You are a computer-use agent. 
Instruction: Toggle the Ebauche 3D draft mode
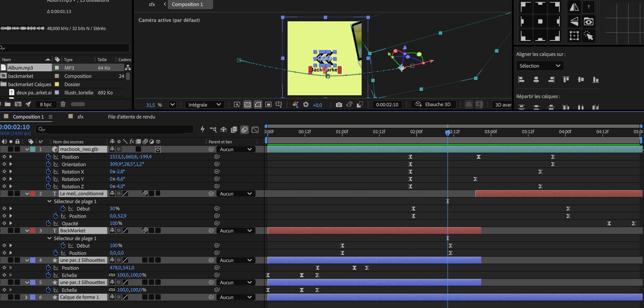click(433, 105)
